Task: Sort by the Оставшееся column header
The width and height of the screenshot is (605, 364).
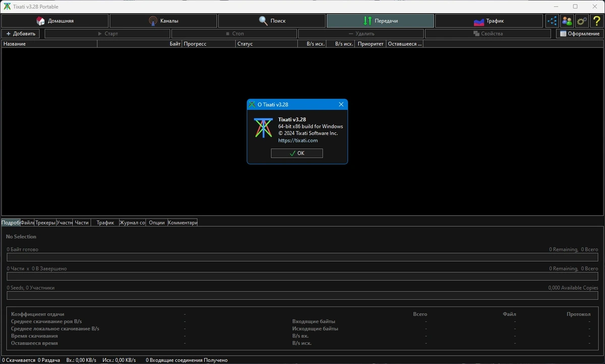Action: [x=404, y=44]
